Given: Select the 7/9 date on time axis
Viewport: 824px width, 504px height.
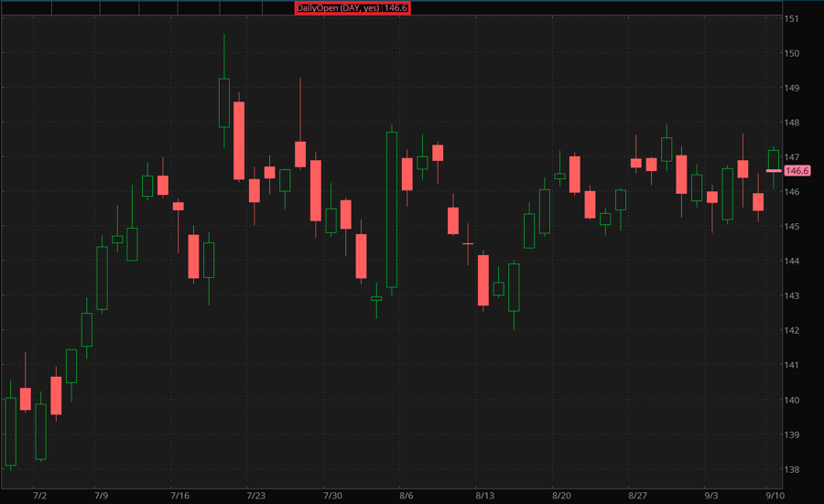Looking at the screenshot, I should 101,496.
